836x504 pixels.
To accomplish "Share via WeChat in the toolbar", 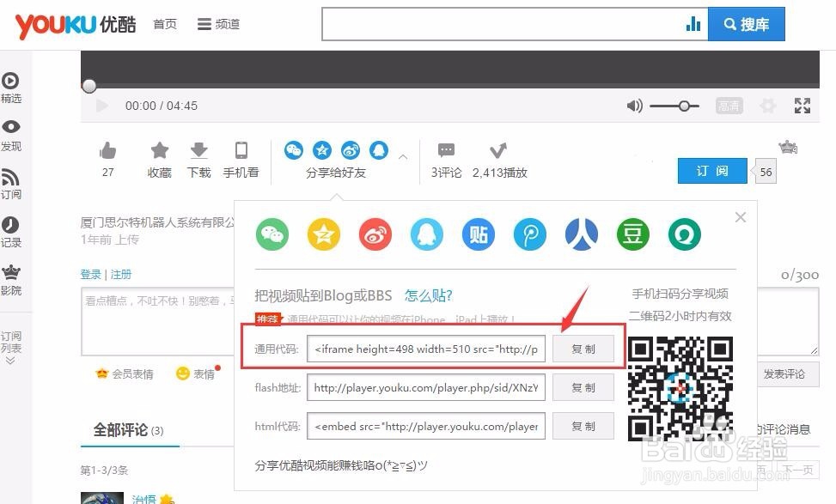I will 294,150.
